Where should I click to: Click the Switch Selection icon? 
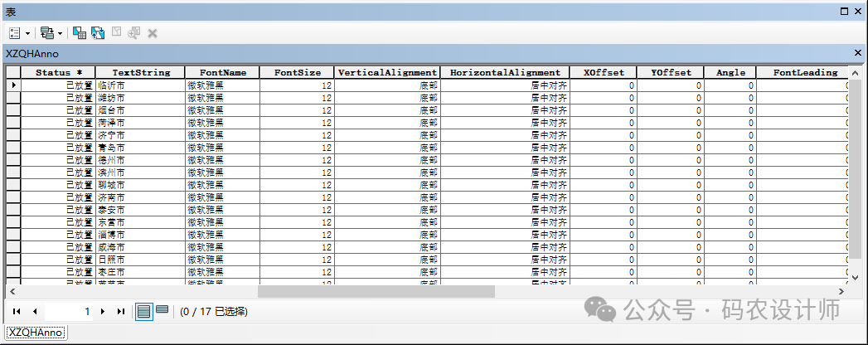tap(98, 33)
